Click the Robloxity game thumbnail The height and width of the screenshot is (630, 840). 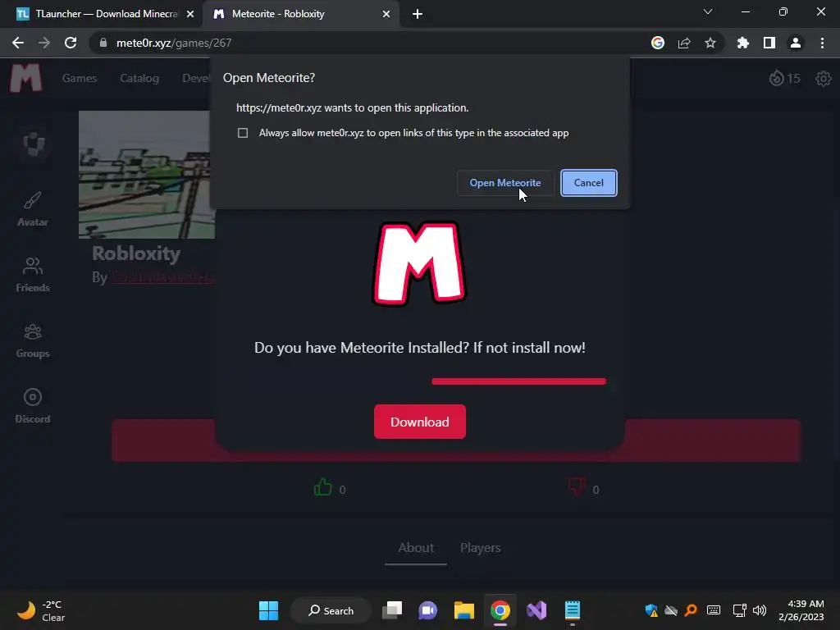click(147, 175)
